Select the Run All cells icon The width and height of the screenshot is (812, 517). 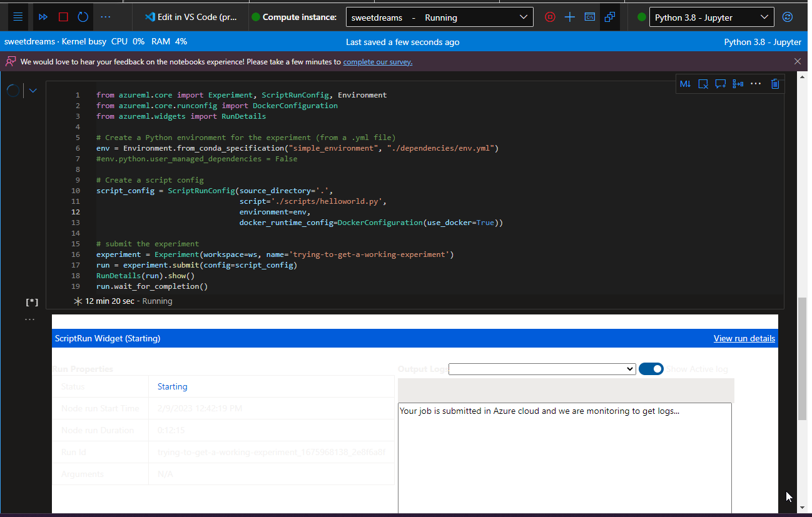click(x=43, y=17)
